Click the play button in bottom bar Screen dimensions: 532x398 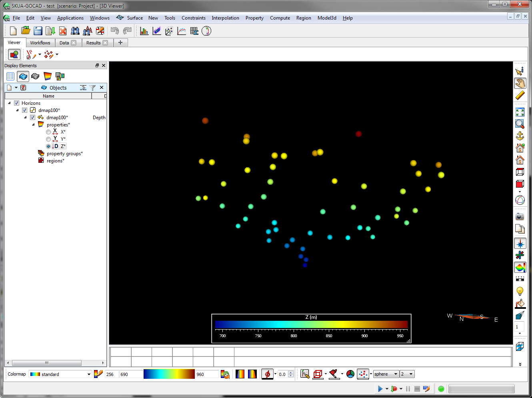click(380, 389)
